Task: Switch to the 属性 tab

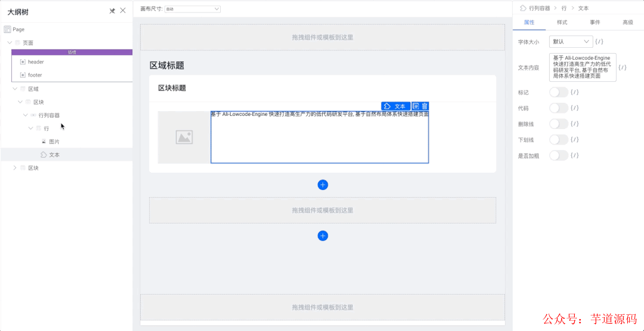Action: tap(529, 23)
